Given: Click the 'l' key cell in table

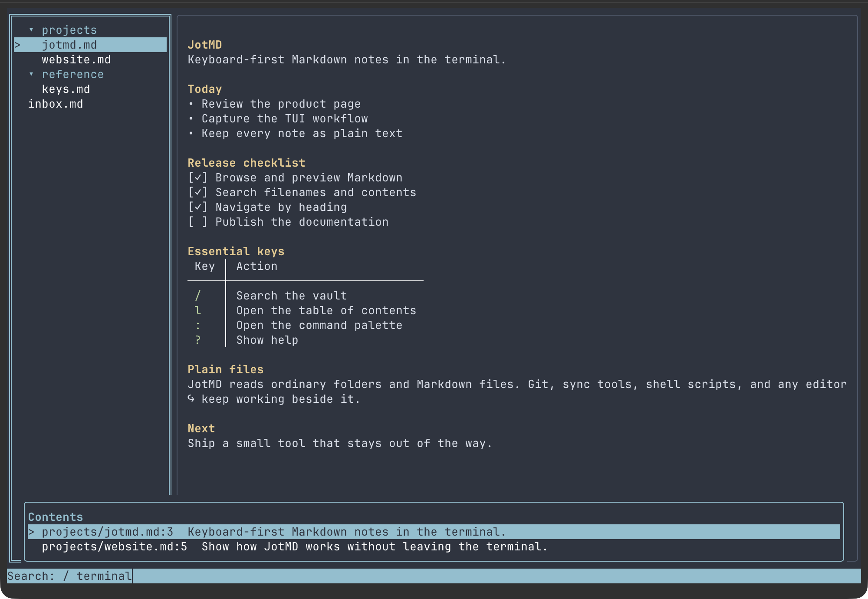Looking at the screenshot, I should [x=198, y=310].
